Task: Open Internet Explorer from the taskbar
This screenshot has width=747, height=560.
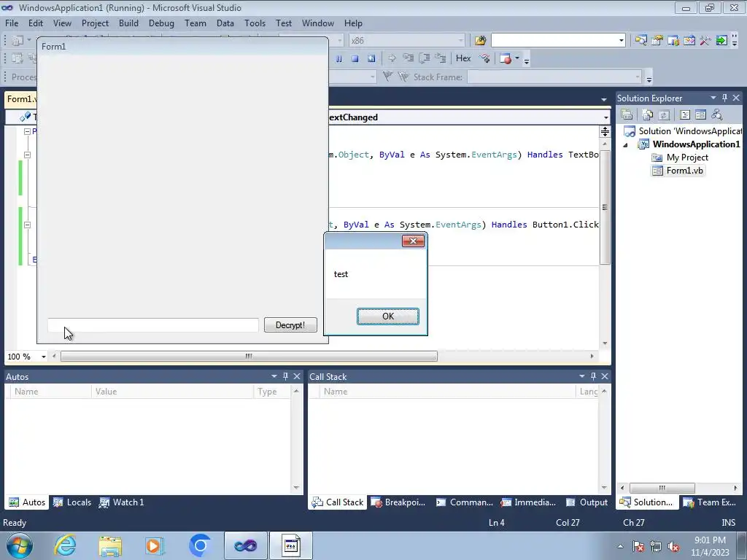Action: (x=65, y=545)
